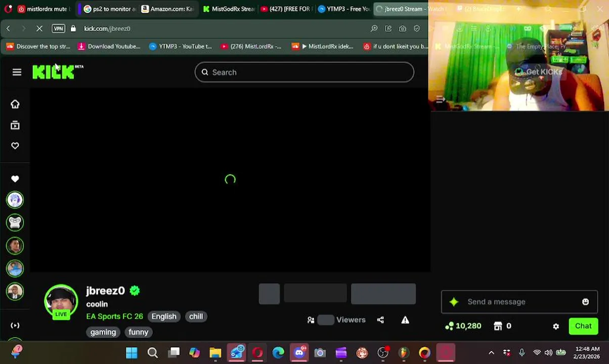Click the green sparkle icon in the chat box

point(454,302)
